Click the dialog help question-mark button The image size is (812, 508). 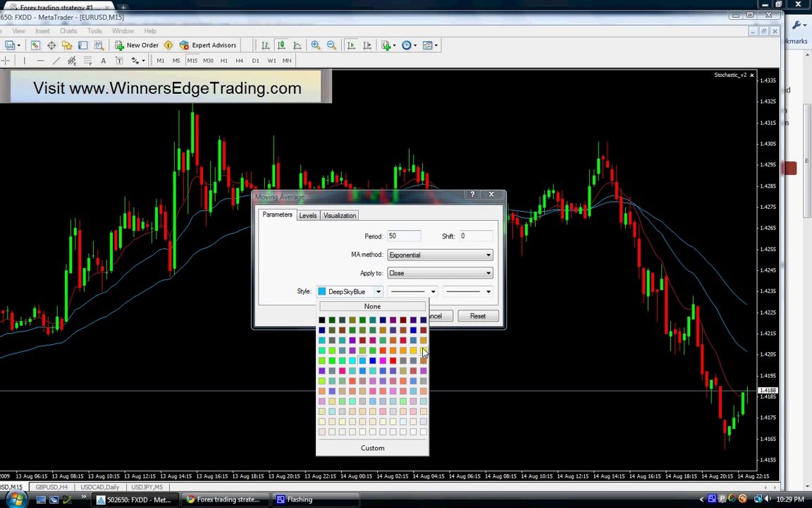coord(472,195)
